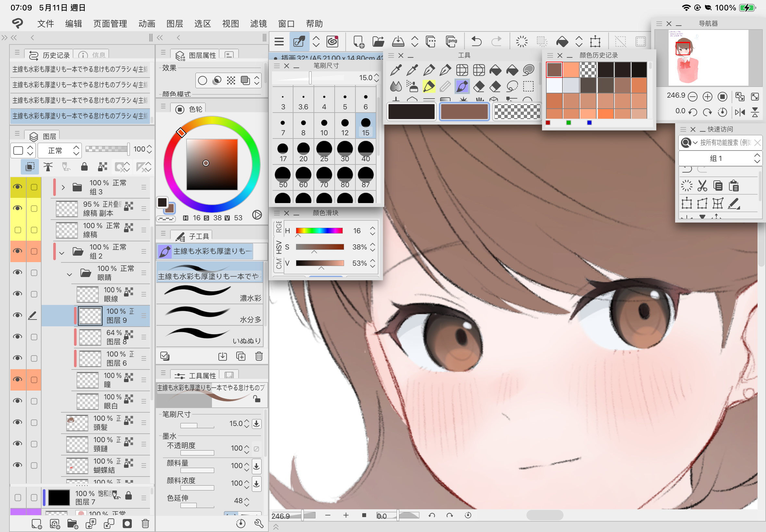Choose brush size 40 in 笔刷尺寸
766x532 pixels.
pos(365,152)
